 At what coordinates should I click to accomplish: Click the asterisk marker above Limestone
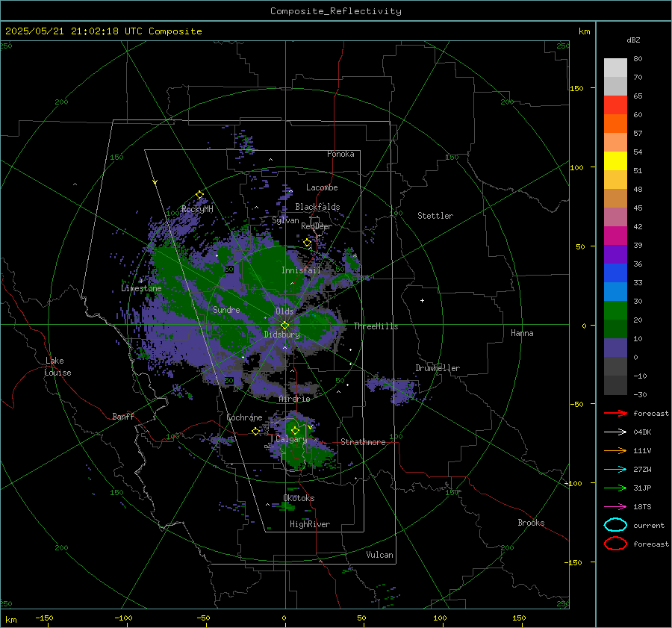(141, 281)
